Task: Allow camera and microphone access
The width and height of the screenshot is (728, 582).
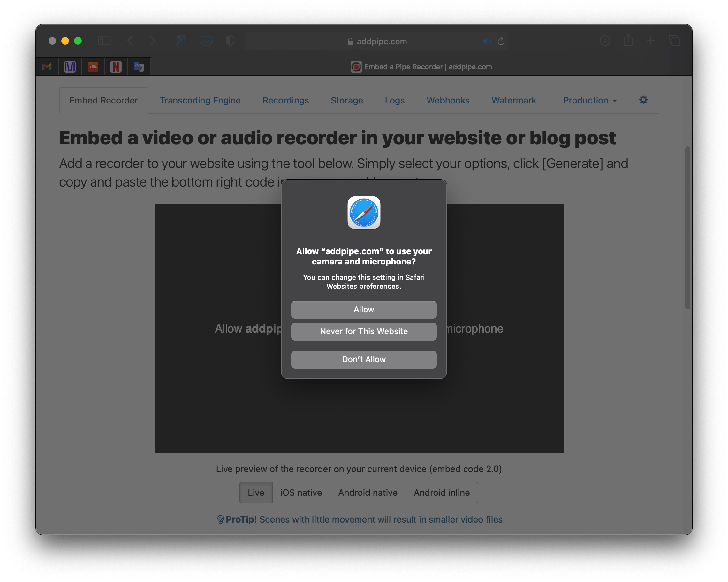Action: (363, 309)
